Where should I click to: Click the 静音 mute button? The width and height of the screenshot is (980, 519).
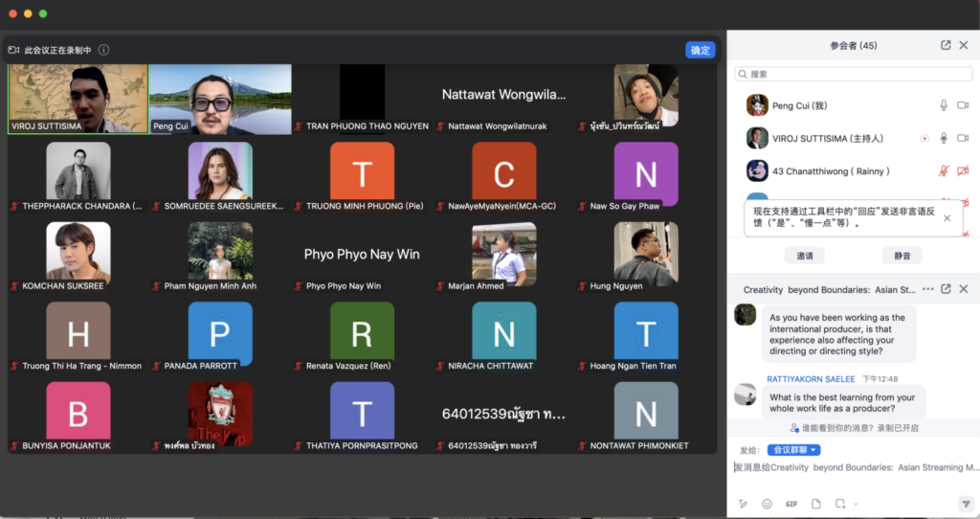(x=902, y=256)
